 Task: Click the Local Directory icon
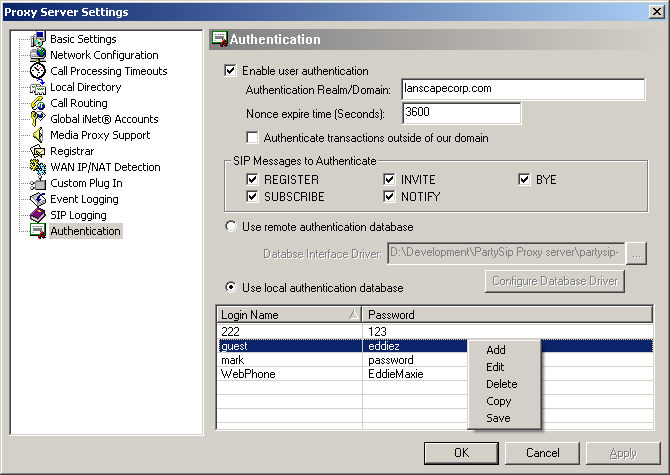[38, 87]
